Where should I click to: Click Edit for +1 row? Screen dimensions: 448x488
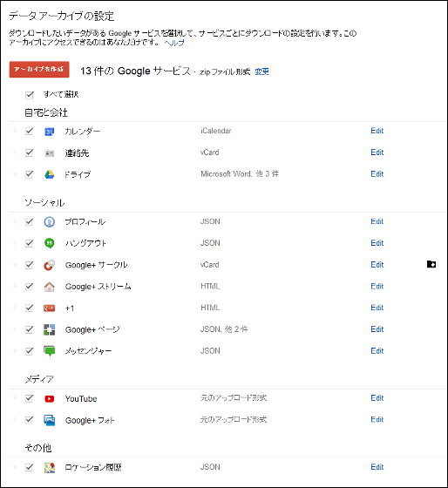point(377,308)
